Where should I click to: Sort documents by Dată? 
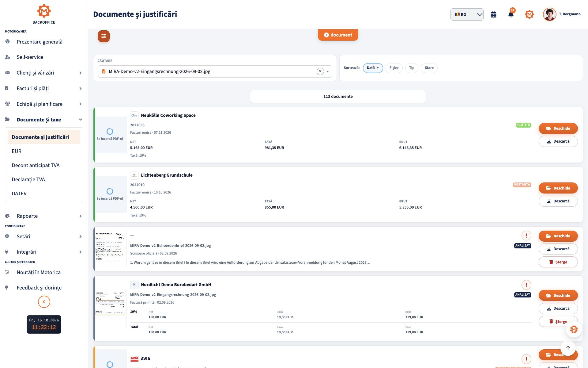[373, 68]
